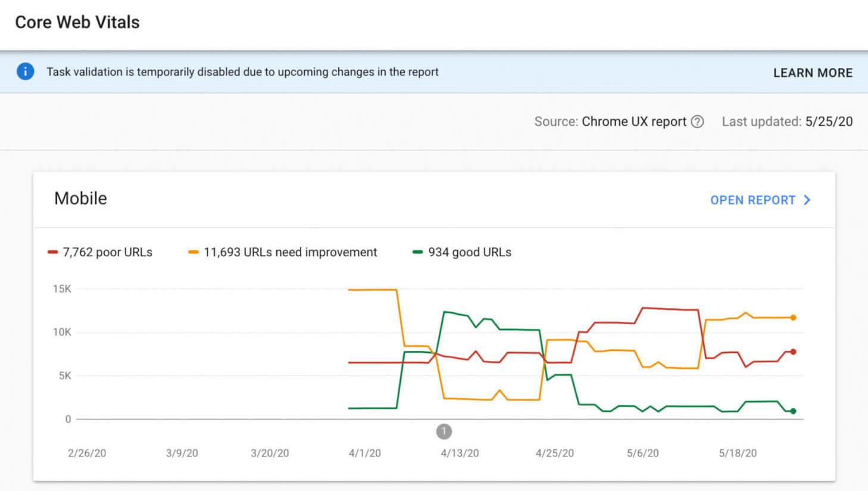The width and height of the screenshot is (868, 491).
Task: Select the Mobile tab heading
Action: [80, 198]
